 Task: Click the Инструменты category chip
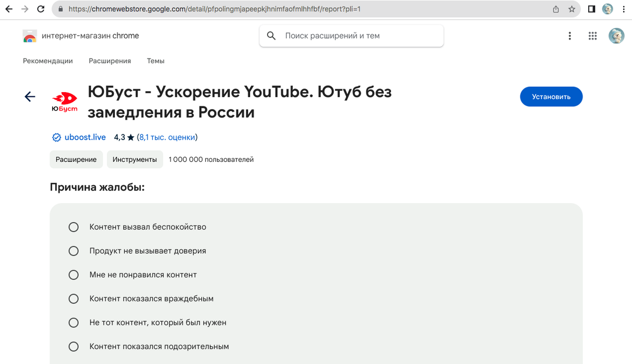click(135, 159)
